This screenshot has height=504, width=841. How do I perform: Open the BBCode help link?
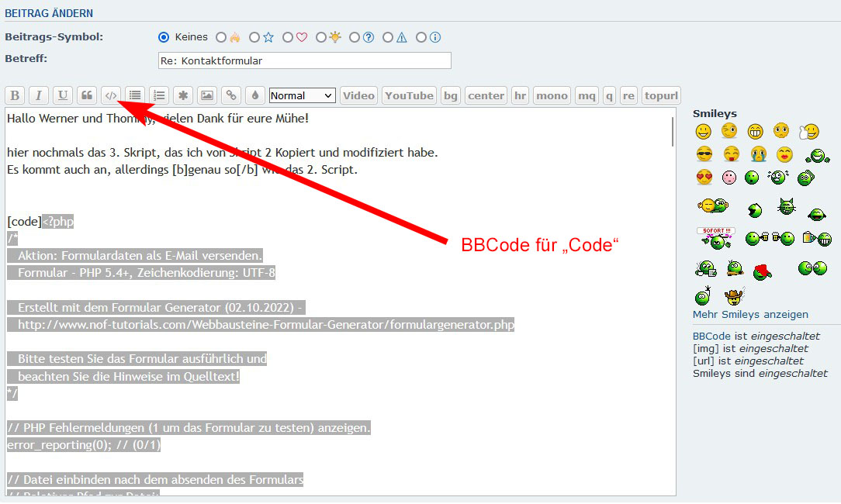click(x=711, y=337)
